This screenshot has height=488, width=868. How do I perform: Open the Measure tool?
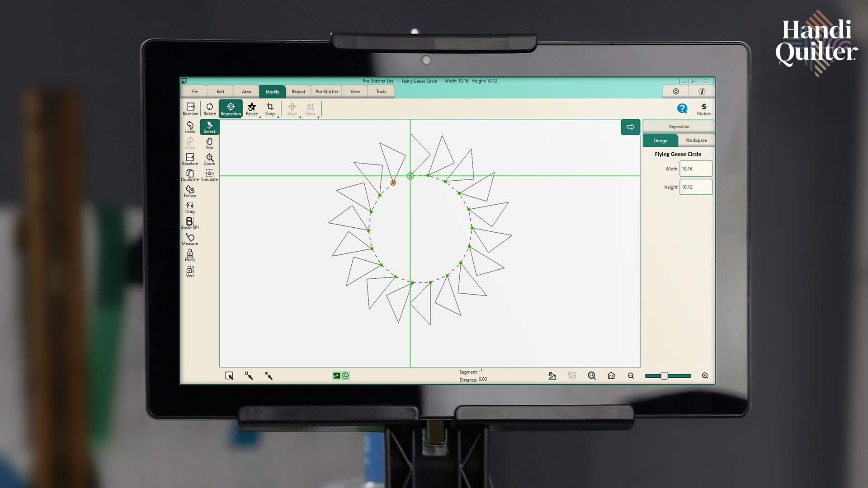coord(190,239)
